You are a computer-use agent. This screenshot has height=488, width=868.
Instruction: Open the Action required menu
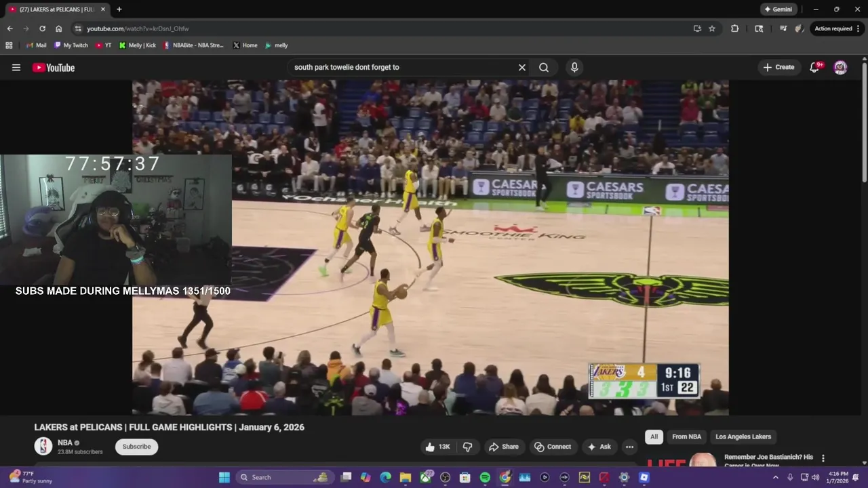click(837, 28)
